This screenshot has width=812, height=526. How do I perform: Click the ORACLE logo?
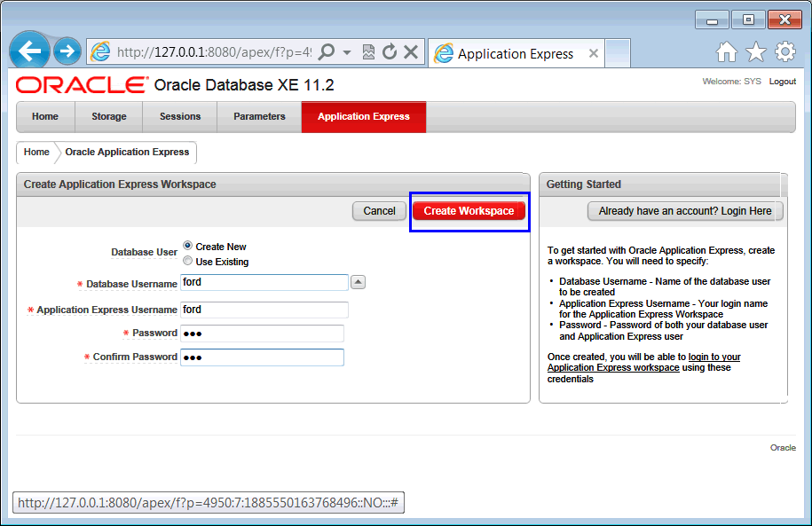pyautogui.click(x=82, y=85)
